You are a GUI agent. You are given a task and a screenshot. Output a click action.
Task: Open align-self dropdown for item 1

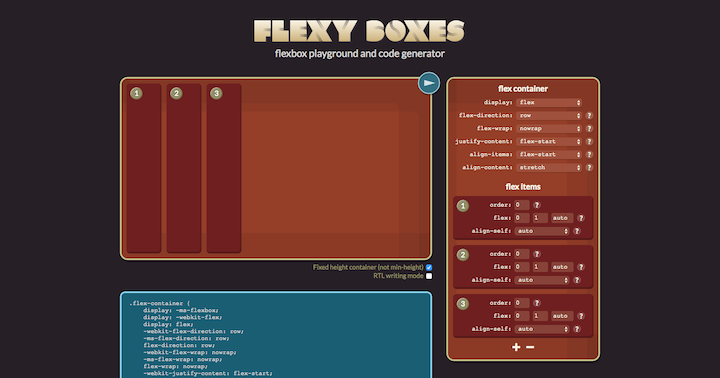pos(542,231)
